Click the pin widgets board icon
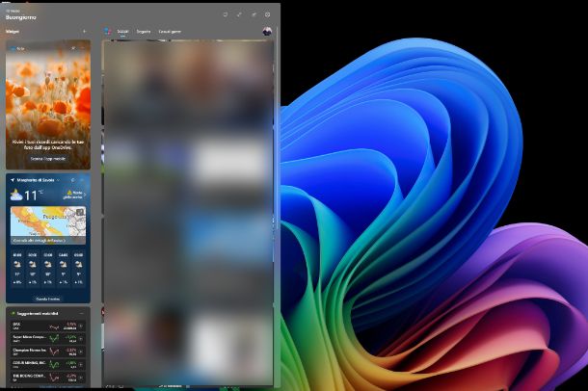The image size is (588, 391). coord(254,14)
